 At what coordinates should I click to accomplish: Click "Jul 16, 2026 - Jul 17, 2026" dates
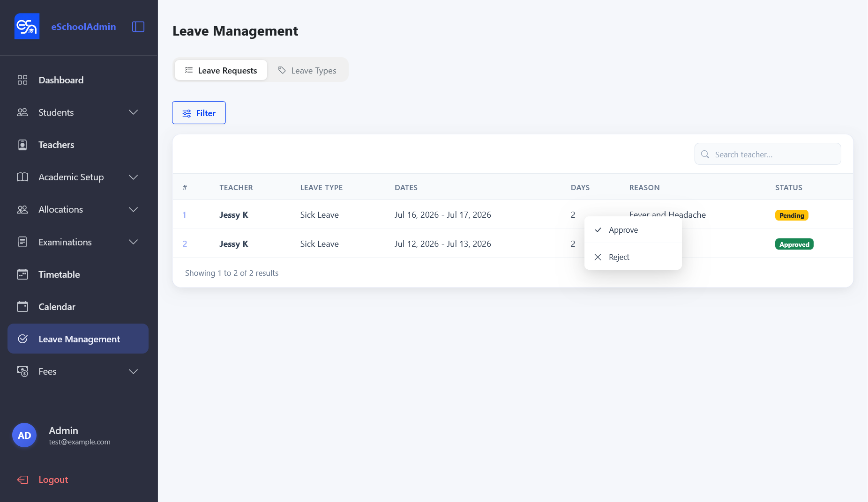coord(443,215)
